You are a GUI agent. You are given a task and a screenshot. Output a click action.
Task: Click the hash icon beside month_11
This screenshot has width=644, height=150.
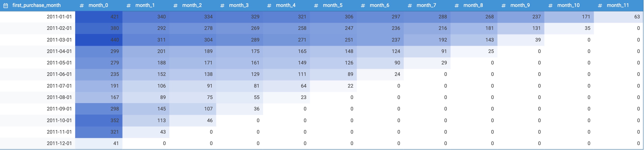click(600, 5)
